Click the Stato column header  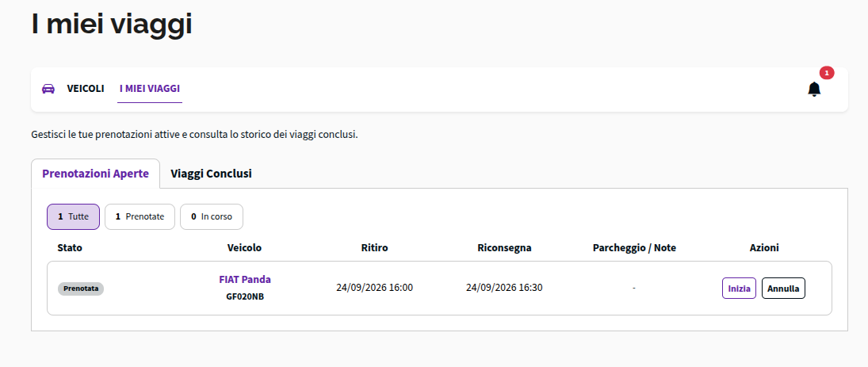pos(70,248)
